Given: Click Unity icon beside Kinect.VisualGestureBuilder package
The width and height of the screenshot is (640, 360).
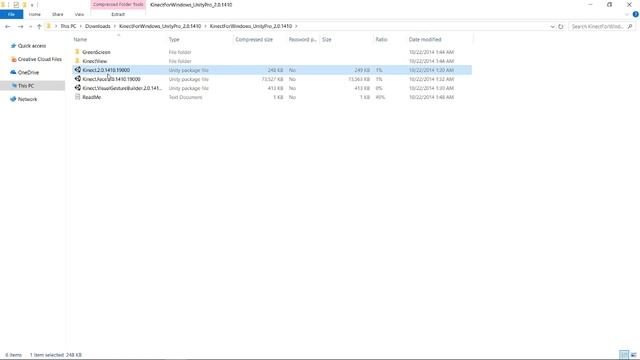Looking at the screenshot, I should point(78,88).
